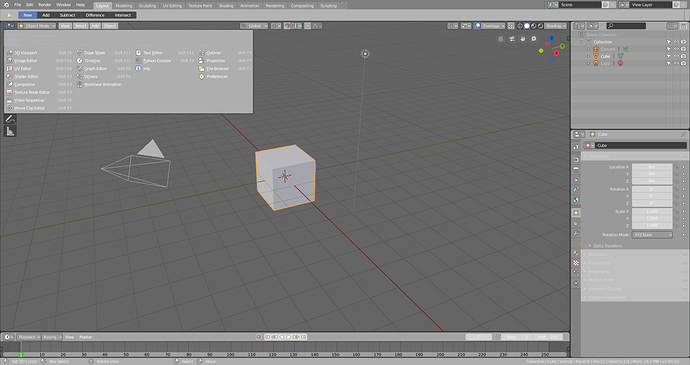Choose Outliner in editor type menu
This screenshot has height=365, width=690.
[x=225, y=53]
